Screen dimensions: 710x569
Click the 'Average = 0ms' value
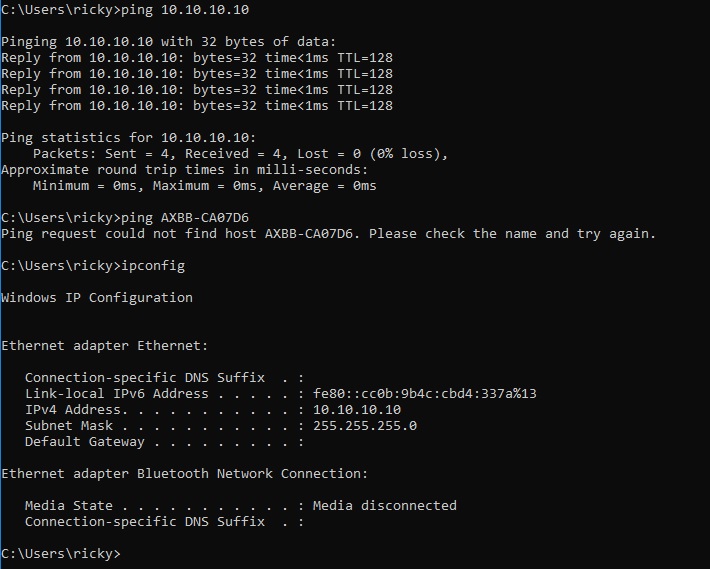pos(324,186)
